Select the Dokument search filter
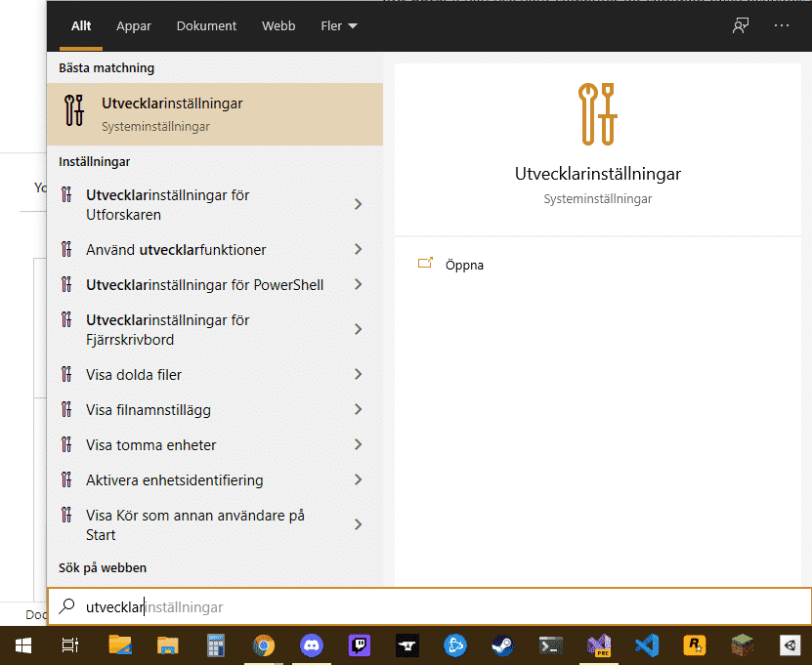Image resolution: width=812 pixels, height=665 pixels. point(206,25)
